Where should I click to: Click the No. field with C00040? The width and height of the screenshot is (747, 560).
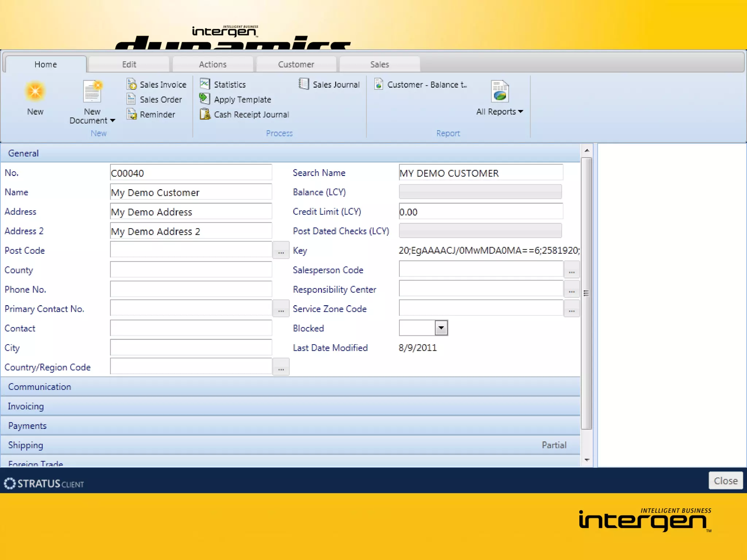pos(191,172)
